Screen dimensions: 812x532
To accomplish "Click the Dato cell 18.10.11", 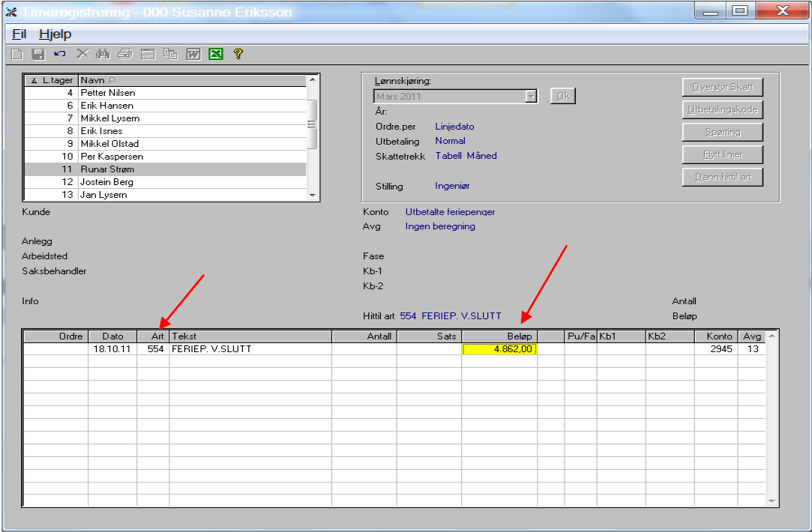I will 112,349.
